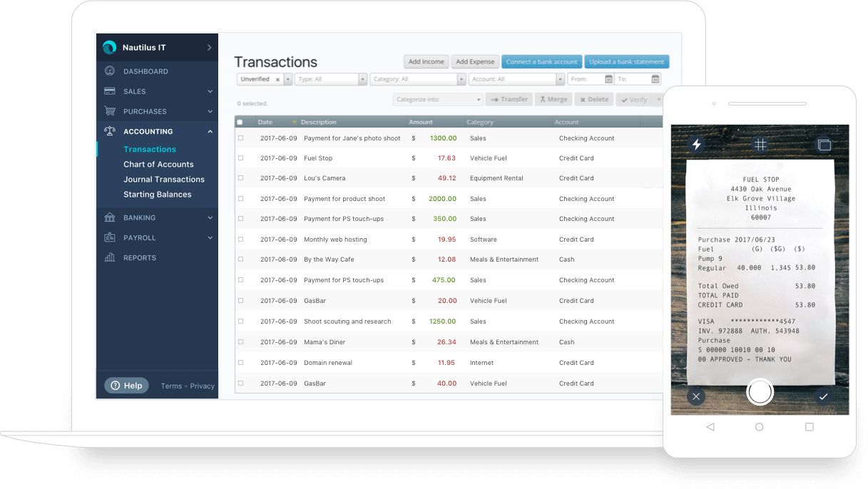Click the Reports bar chart icon
This screenshot has width=868, height=489.
click(x=109, y=257)
